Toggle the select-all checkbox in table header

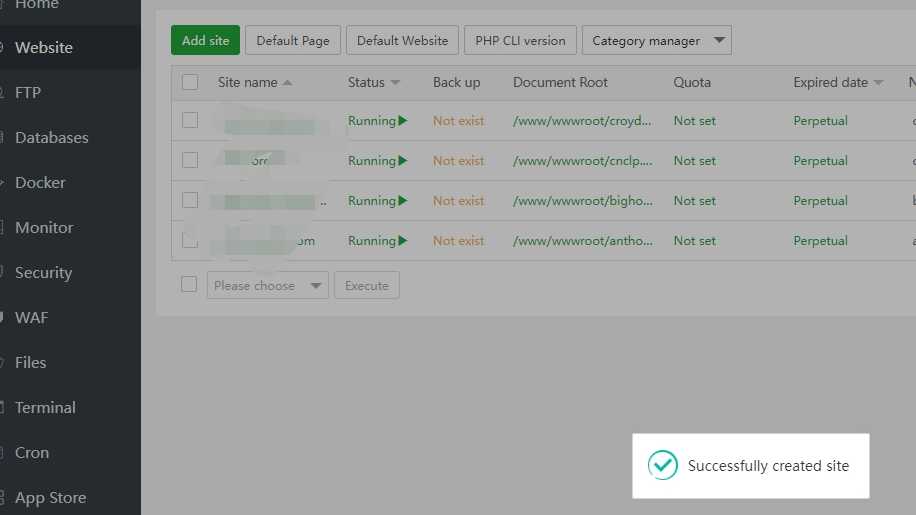pyautogui.click(x=190, y=82)
